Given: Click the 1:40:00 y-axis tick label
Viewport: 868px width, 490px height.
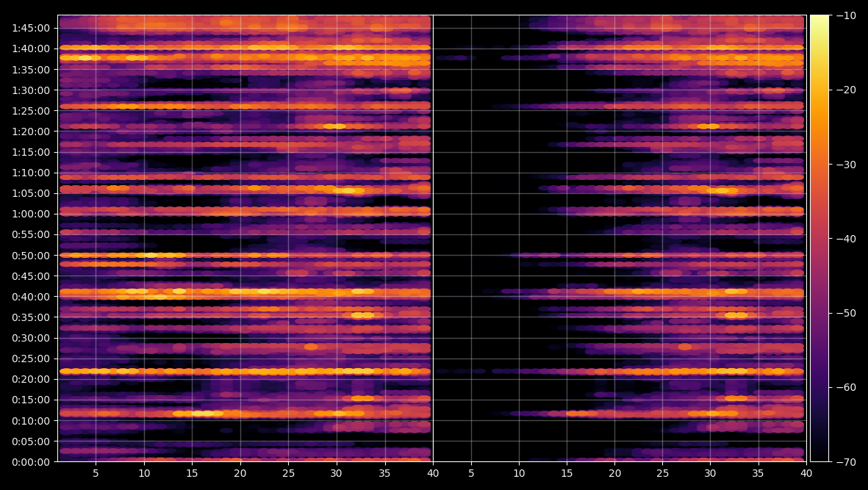Looking at the screenshot, I should (x=31, y=48).
